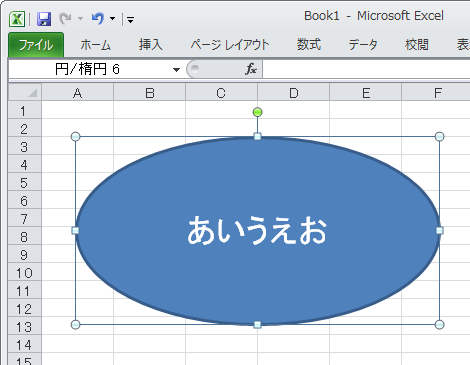Viewport: 470px width, 365px height.
Task: Select column A header
Action: 78,92
